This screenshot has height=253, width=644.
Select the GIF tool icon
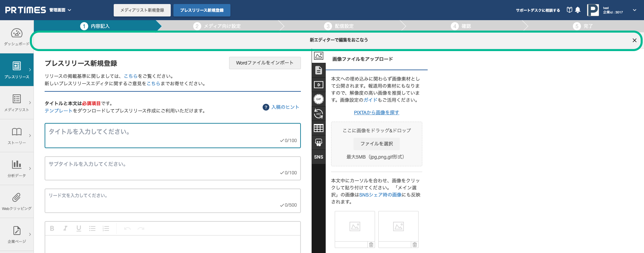(x=319, y=99)
